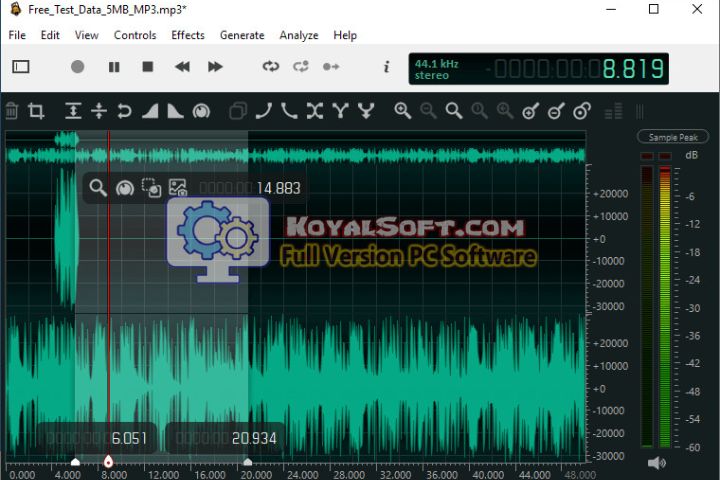Image resolution: width=720 pixels, height=480 pixels.
Task: Click the 6.051 selection start time field
Action: point(97,438)
